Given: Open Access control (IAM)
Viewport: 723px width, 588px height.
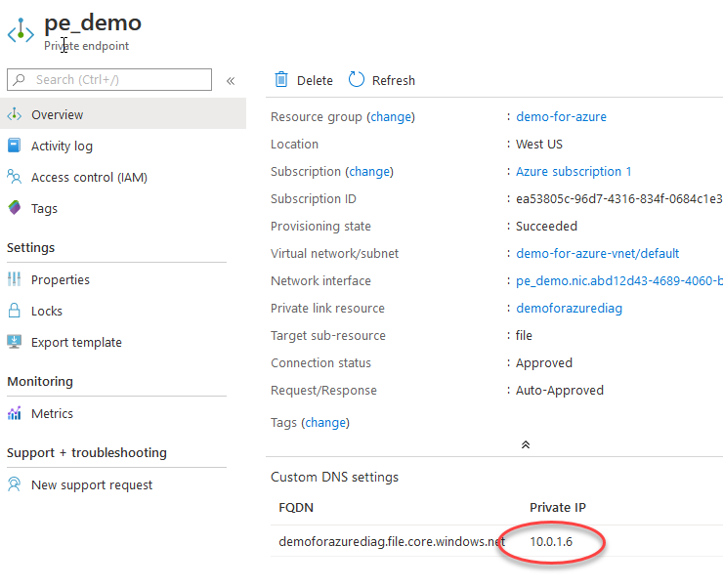Looking at the screenshot, I should pos(123,177).
